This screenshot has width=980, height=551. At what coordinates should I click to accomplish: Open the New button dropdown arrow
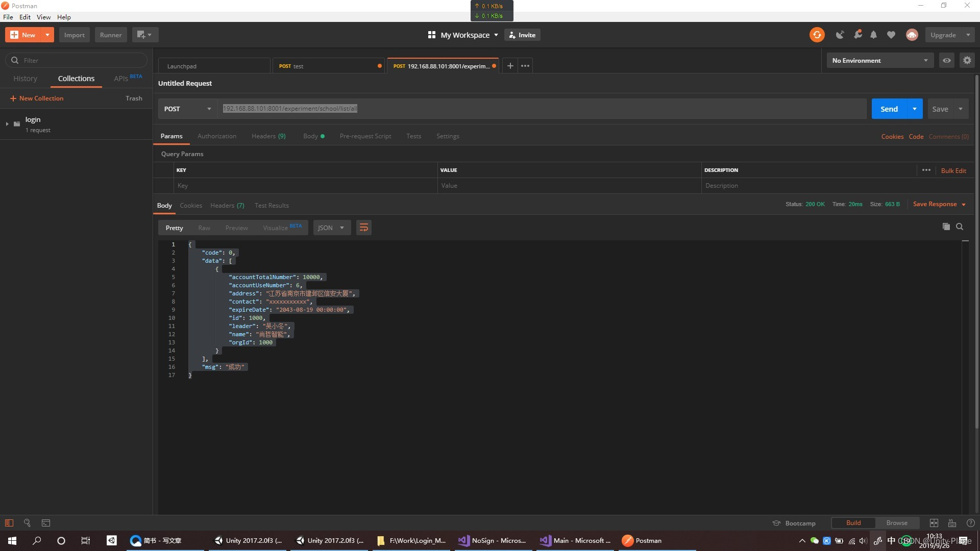[47, 35]
